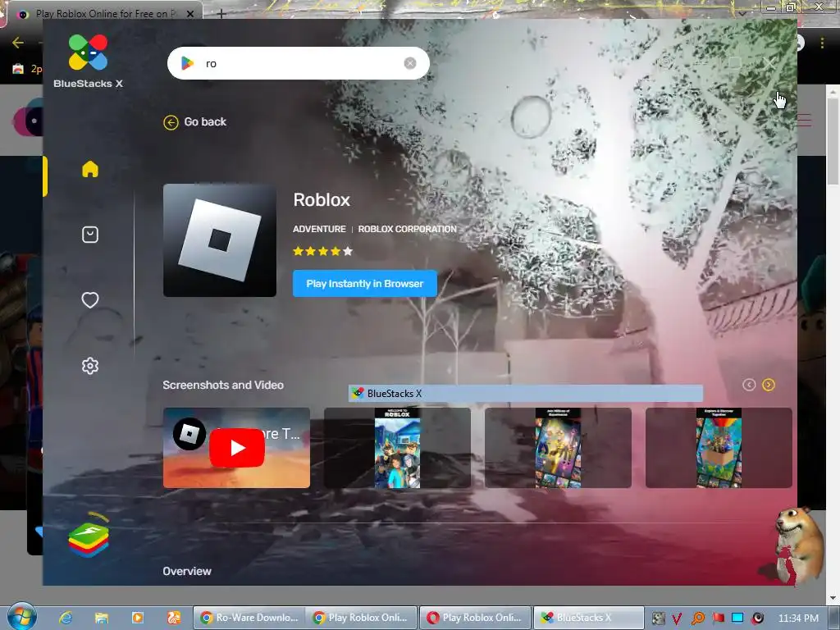Show next screenshots with right arrow
840x630 pixels.
click(768, 385)
